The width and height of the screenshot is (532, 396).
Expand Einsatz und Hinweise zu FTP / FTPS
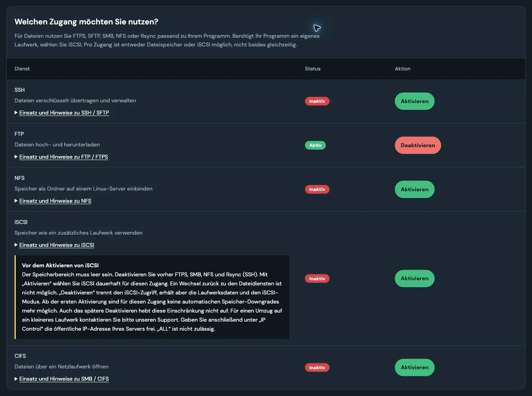coord(61,157)
